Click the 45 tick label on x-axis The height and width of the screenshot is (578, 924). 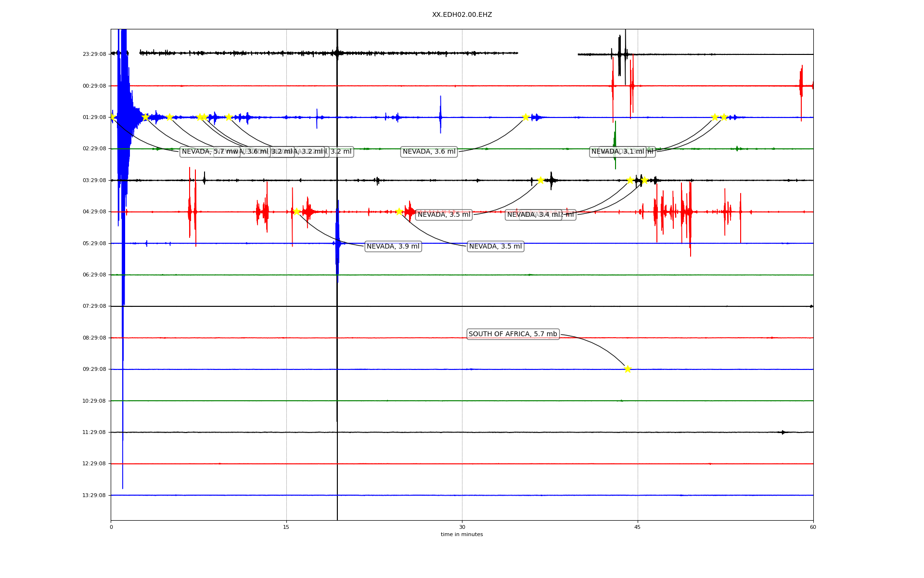click(637, 527)
